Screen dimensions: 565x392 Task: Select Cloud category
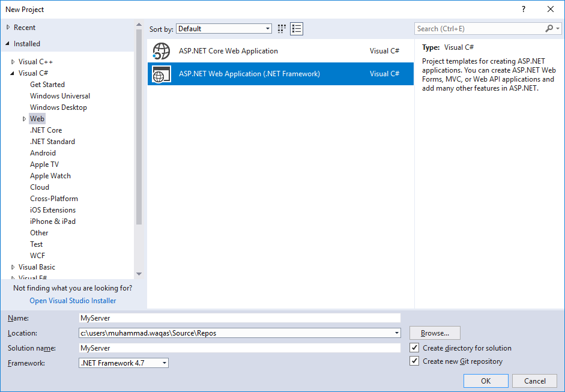pyautogui.click(x=40, y=187)
